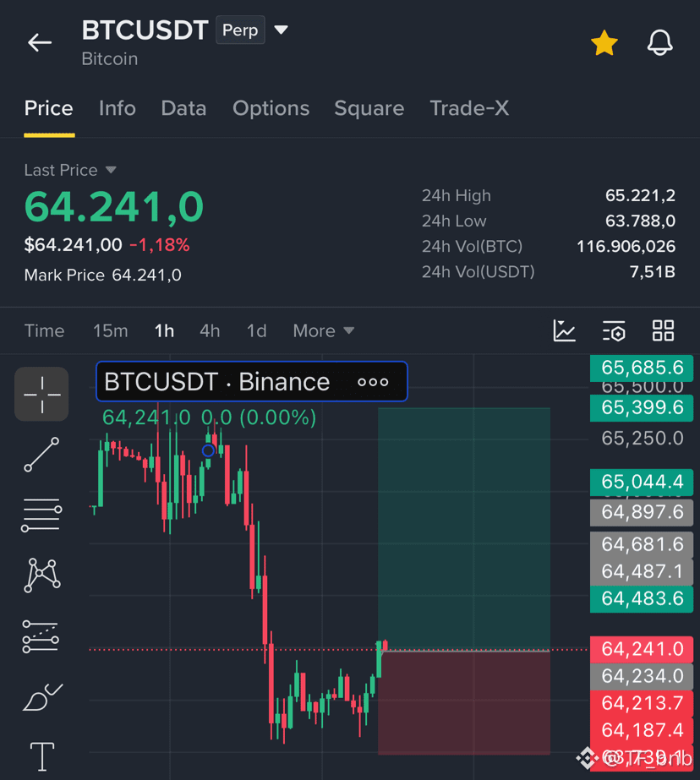Click the -1,18% change percentage
This screenshot has width=700, height=780.
click(x=160, y=245)
